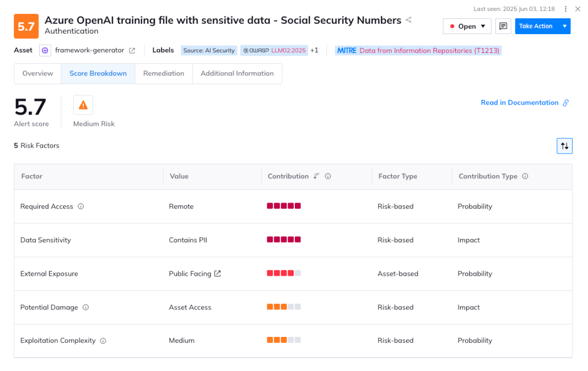The height and width of the screenshot is (371, 588).
Task: Click External Exposure contribution bar
Action: [284, 273]
